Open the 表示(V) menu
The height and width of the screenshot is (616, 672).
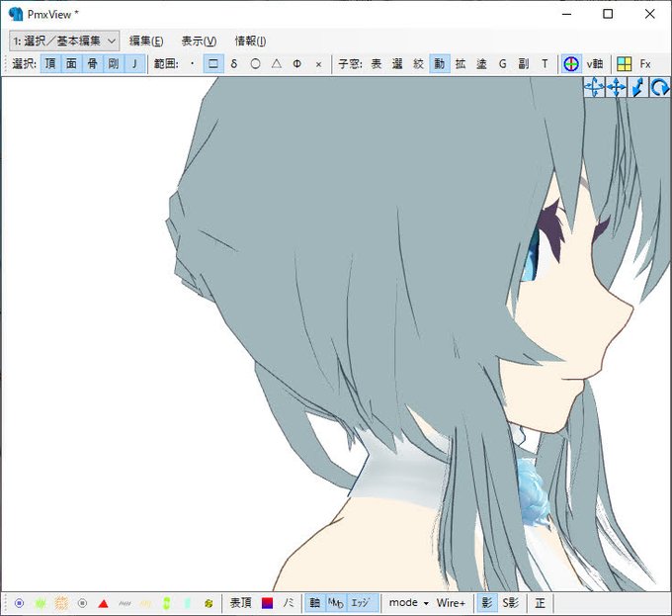coord(199,41)
